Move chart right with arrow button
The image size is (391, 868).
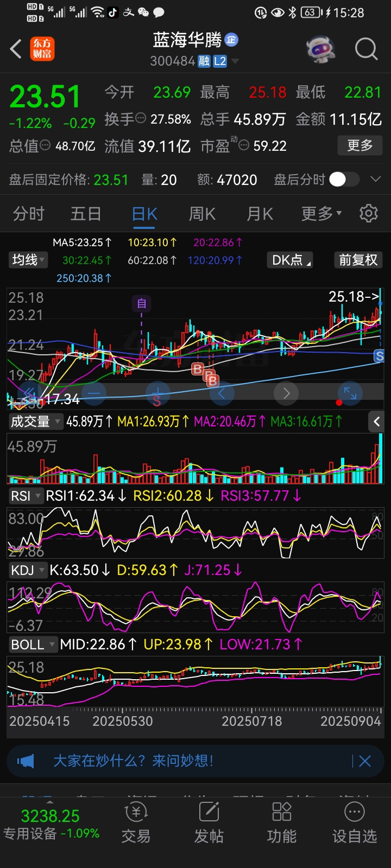[286, 393]
